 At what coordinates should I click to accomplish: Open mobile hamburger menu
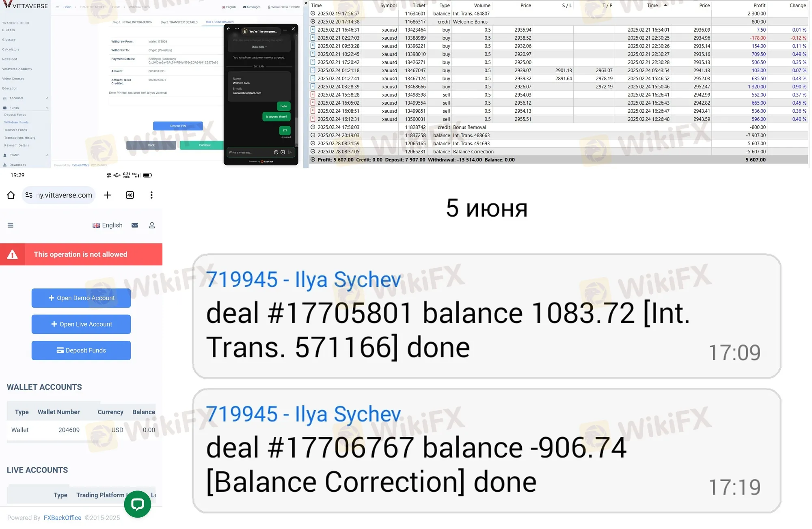(11, 225)
